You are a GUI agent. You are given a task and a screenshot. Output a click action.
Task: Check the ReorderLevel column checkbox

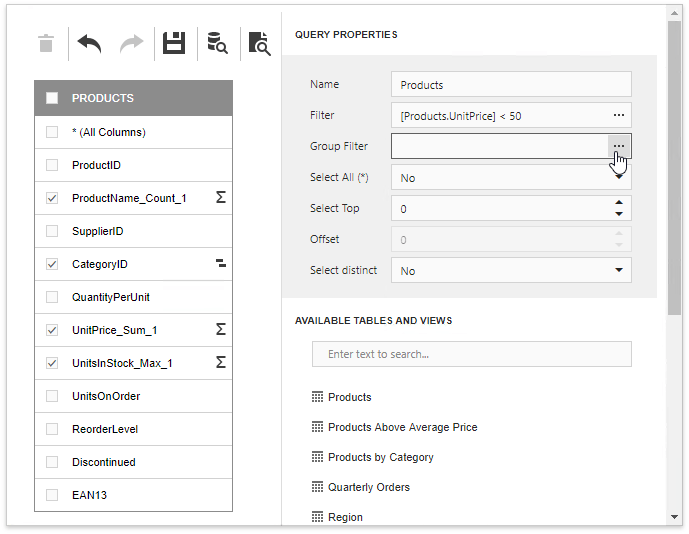point(52,429)
